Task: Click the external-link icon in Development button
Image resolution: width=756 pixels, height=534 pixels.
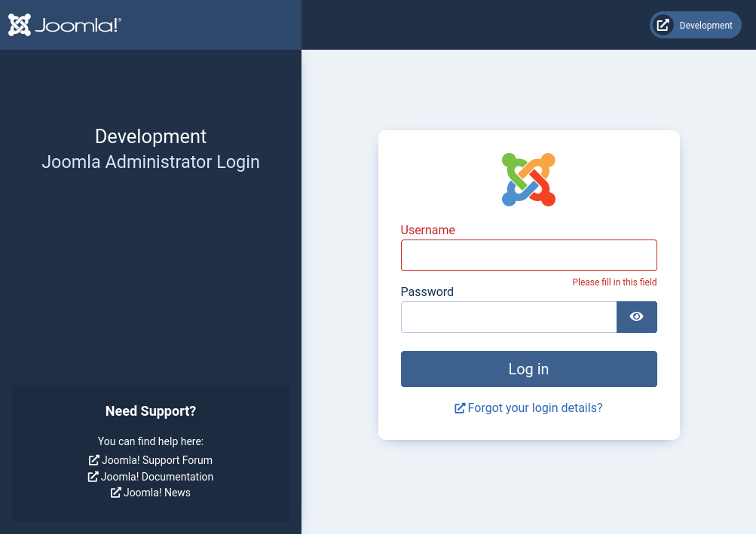Action: click(663, 25)
